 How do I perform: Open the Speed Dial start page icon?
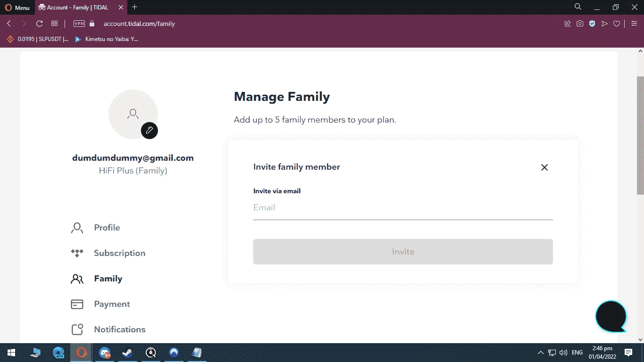(55, 24)
